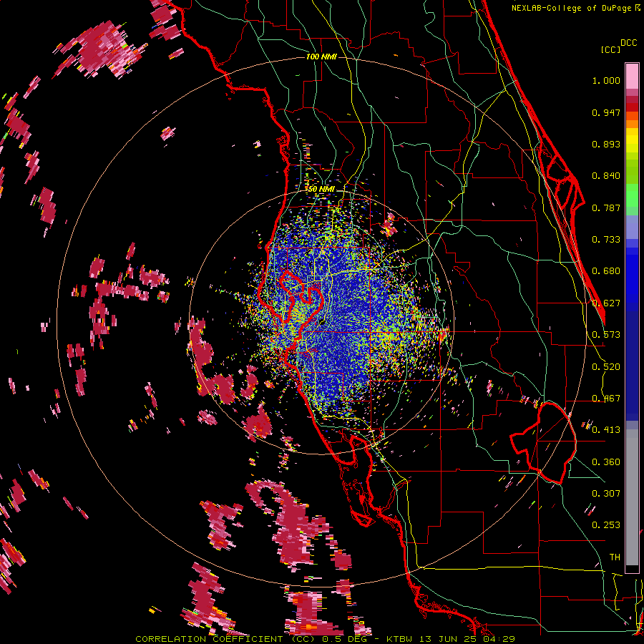Screen dimensions: 644x644
Task: Pick the yellow segment of the color bar
Action: tap(632, 141)
